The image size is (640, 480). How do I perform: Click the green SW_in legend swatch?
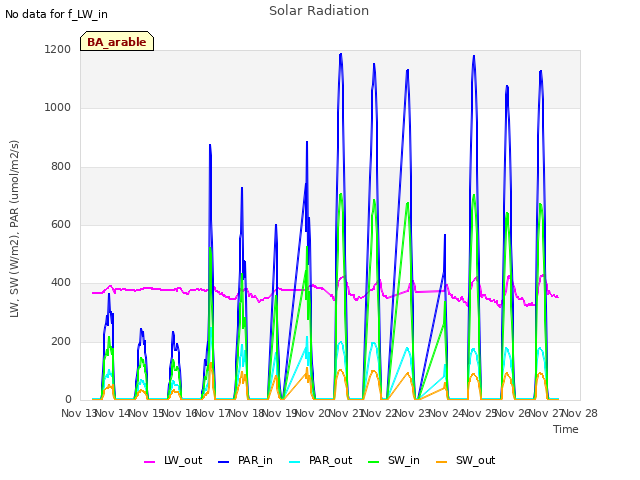point(373,462)
